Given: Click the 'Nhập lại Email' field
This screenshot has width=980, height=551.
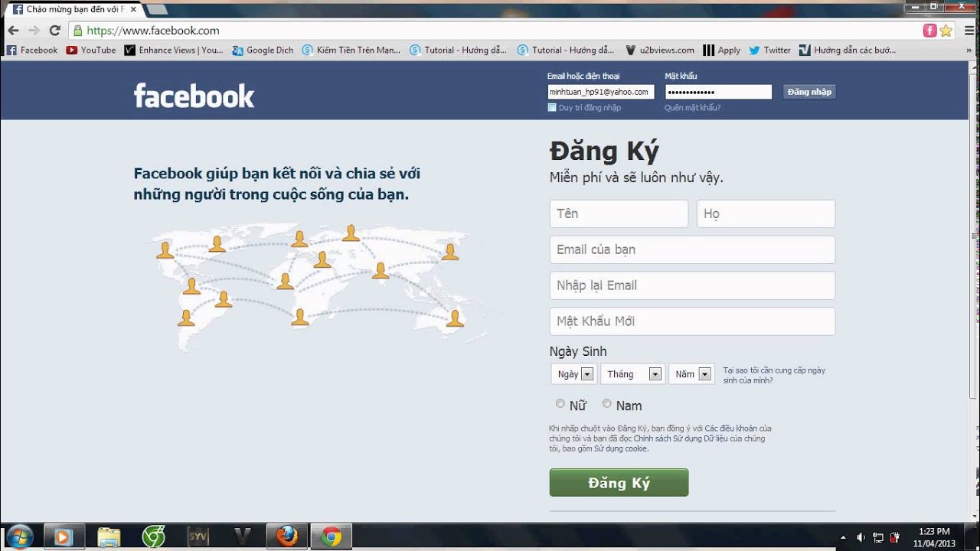Looking at the screenshot, I should click(x=692, y=285).
